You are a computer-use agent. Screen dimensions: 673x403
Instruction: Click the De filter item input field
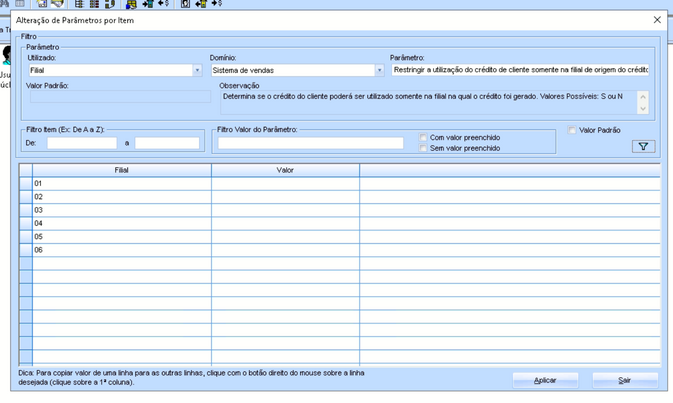81,143
